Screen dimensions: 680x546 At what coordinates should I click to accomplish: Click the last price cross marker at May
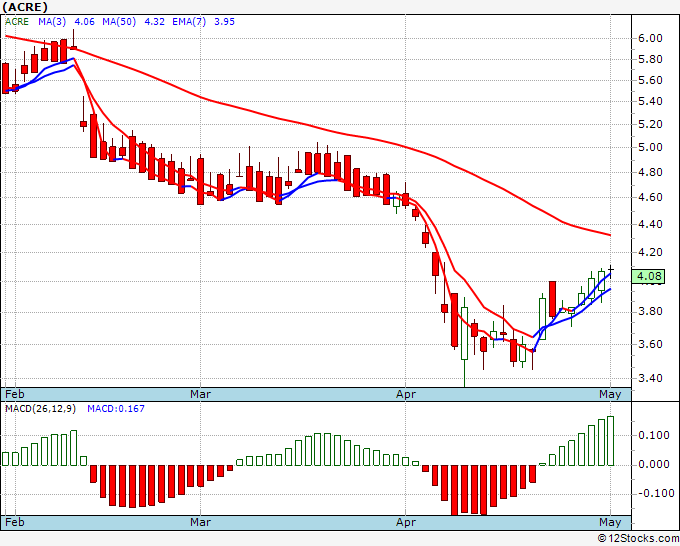(x=611, y=269)
